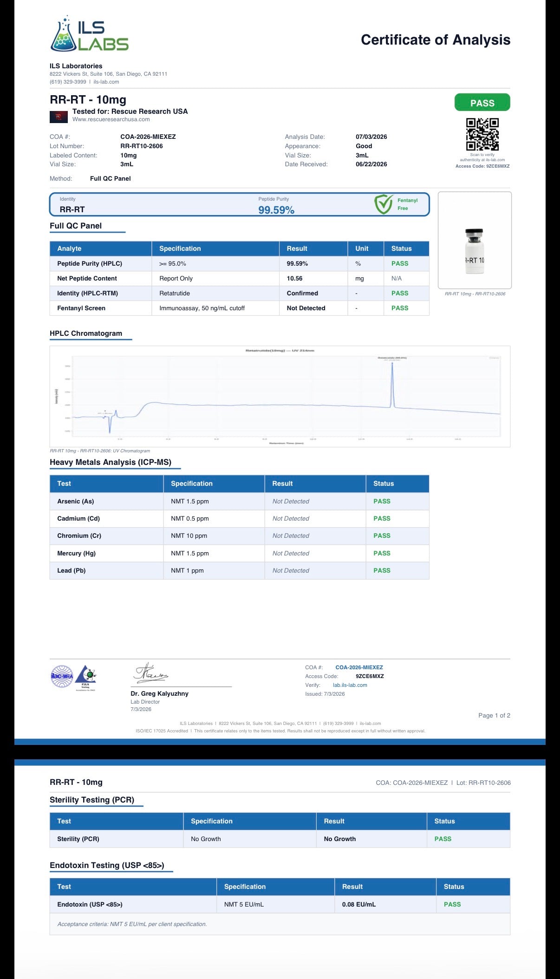The image size is (560, 979).
Task: Click the Access Code 9ZCE6MXZ under the QR code
Action: (x=482, y=166)
